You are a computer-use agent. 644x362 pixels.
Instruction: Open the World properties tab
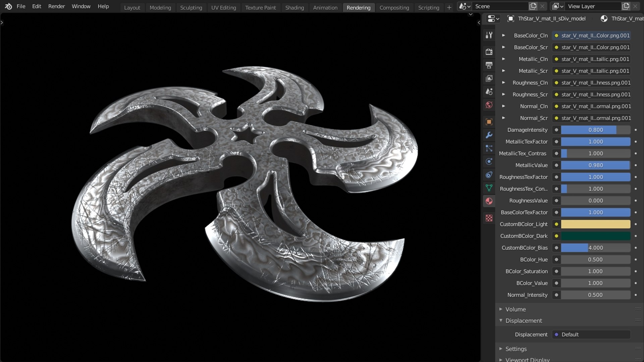click(x=489, y=105)
